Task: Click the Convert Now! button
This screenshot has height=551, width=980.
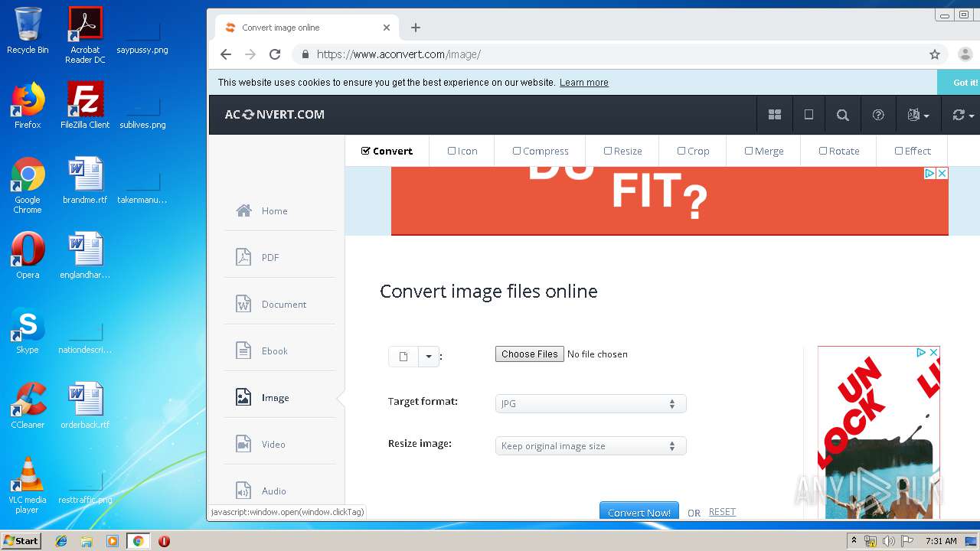Action: tap(639, 512)
